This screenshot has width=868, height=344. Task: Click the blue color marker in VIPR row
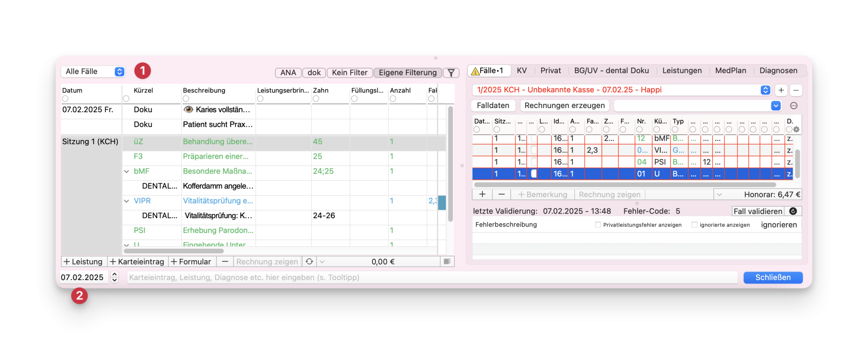(x=442, y=203)
